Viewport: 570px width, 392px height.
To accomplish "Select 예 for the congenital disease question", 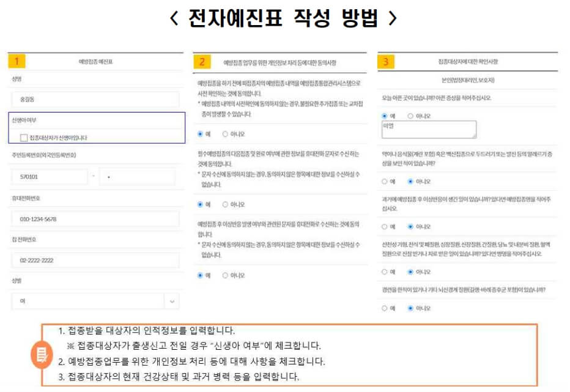I will [383, 272].
